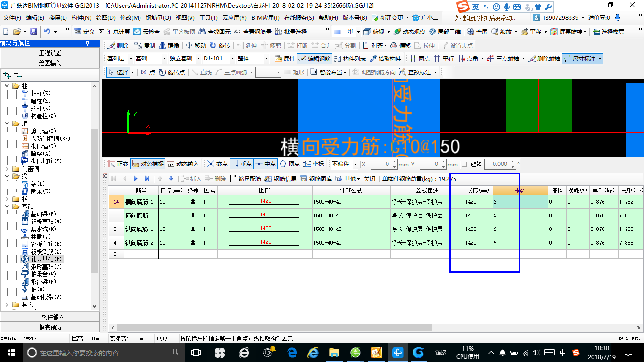Image resolution: width=644 pixels, height=362 pixels.
Task: Run 云检查 cloud check
Action: tap(147, 32)
